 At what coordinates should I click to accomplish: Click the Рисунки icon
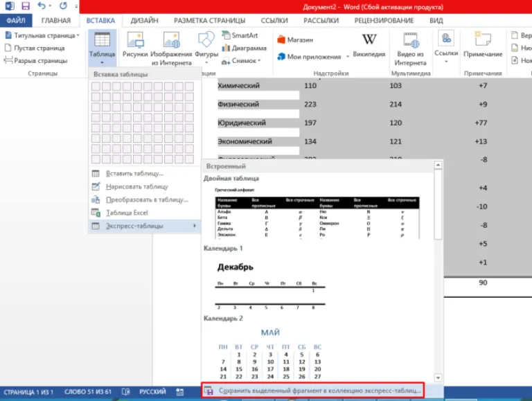pyautogui.click(x=135, y=44)
